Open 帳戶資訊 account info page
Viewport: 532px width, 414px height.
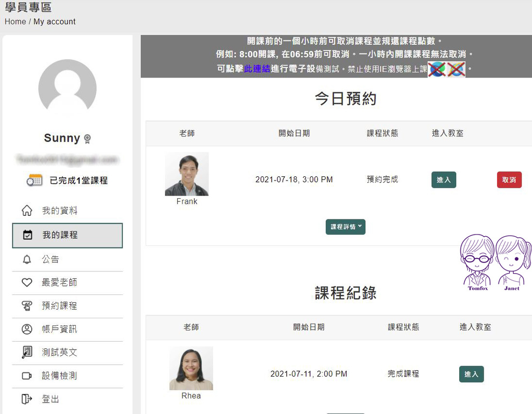[67, 329]
